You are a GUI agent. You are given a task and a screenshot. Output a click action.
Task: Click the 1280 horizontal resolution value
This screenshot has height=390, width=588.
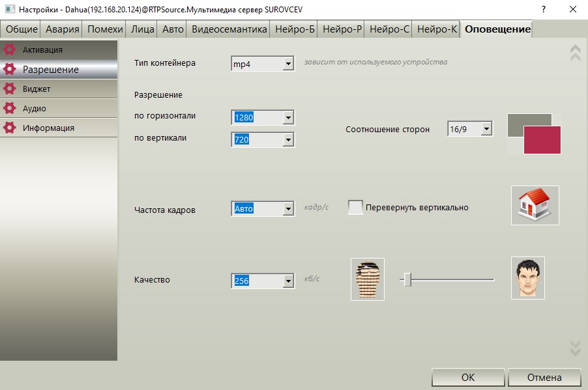244,118
